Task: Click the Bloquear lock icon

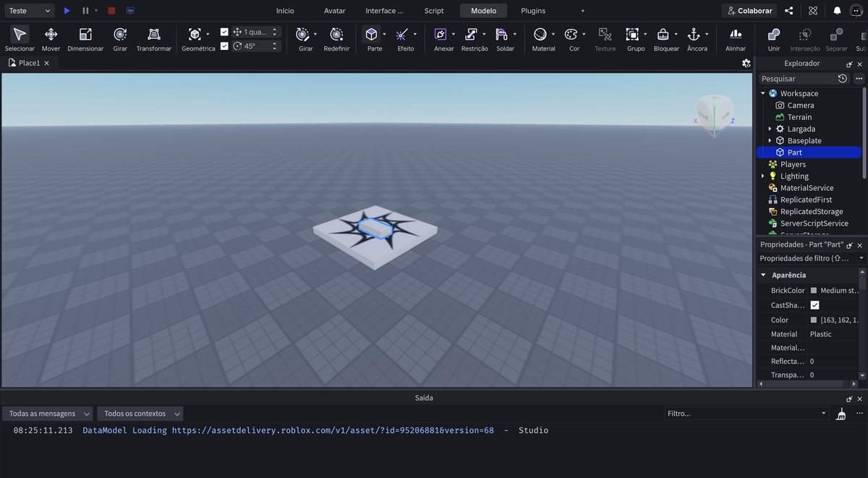Action: click(x=663, y=34)
